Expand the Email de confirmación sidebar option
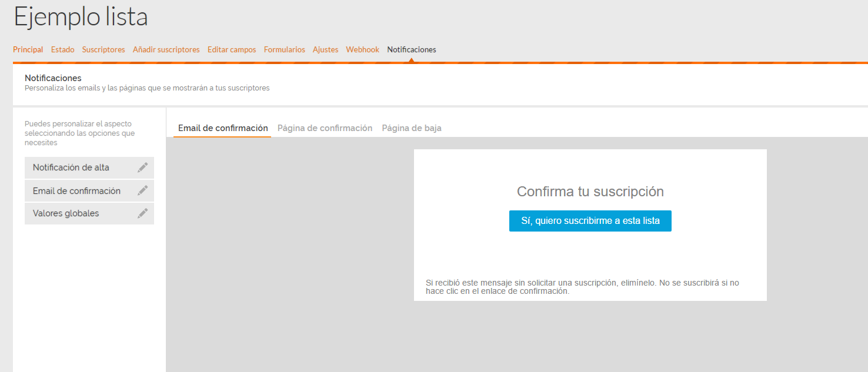 [89, 190]
